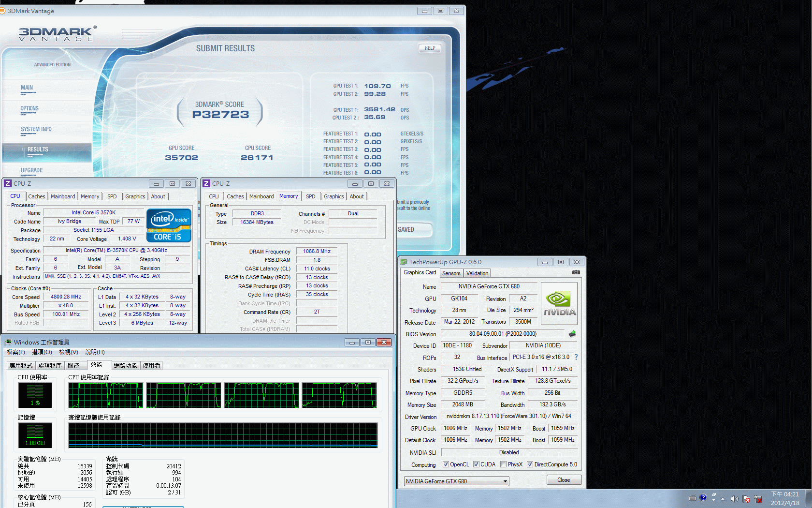The image size is (812, 508).
Task: Click the Driver Version field in GPU-Z
Action: pyautogui.click(x=509, y=417)
